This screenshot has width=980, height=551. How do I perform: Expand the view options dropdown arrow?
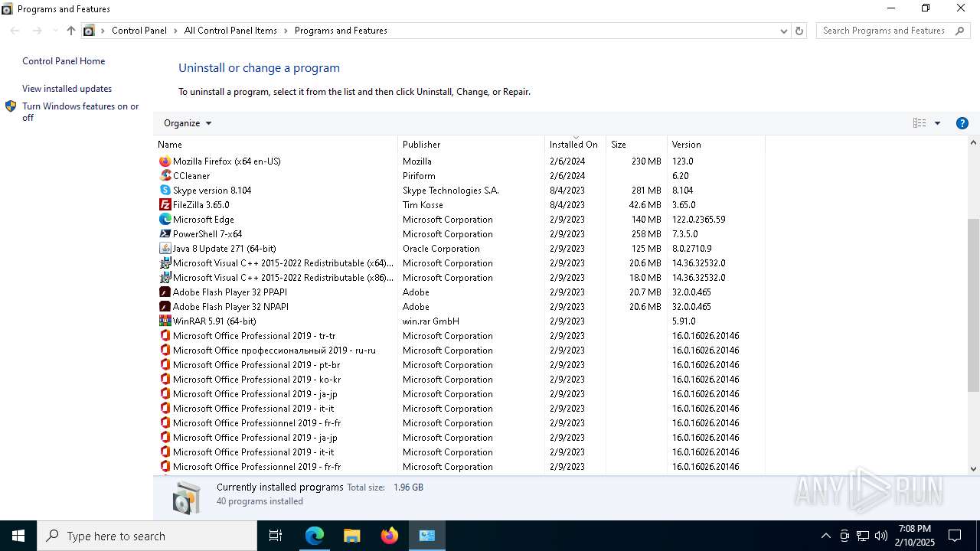937,123
